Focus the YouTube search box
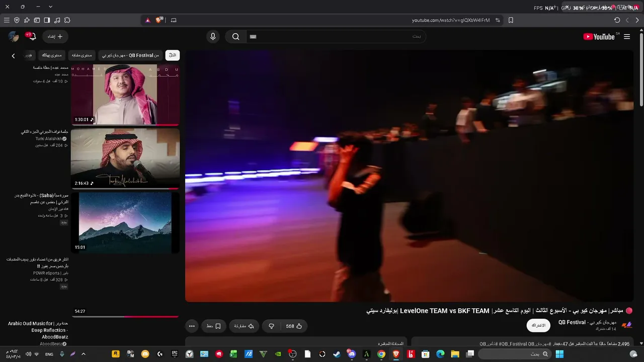 pos(336,37)
